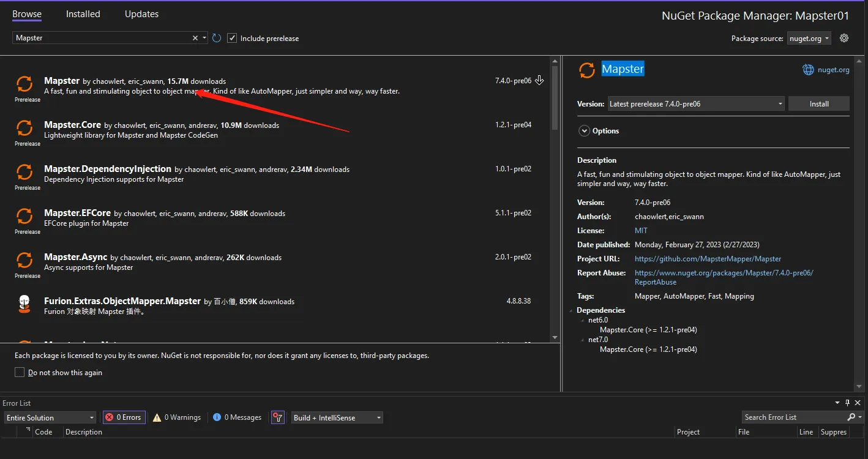Viewport: 868px width, 459px height.
Task: Switch to the Updates tab
Action: coord(141,13)
